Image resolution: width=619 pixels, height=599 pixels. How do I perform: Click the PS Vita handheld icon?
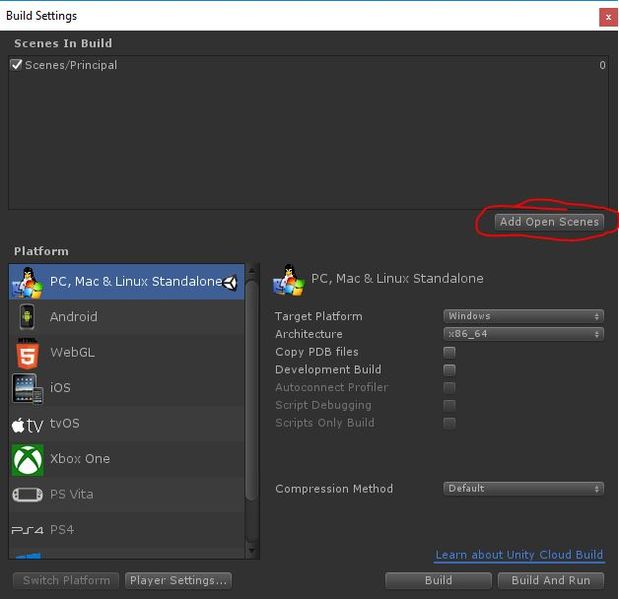click(x=27, y=494)
